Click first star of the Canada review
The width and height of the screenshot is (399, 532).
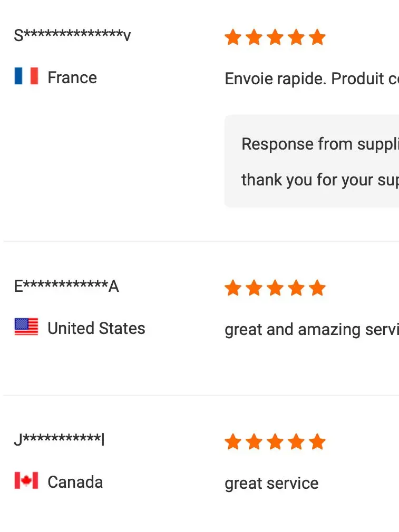[x=233, y=442]
